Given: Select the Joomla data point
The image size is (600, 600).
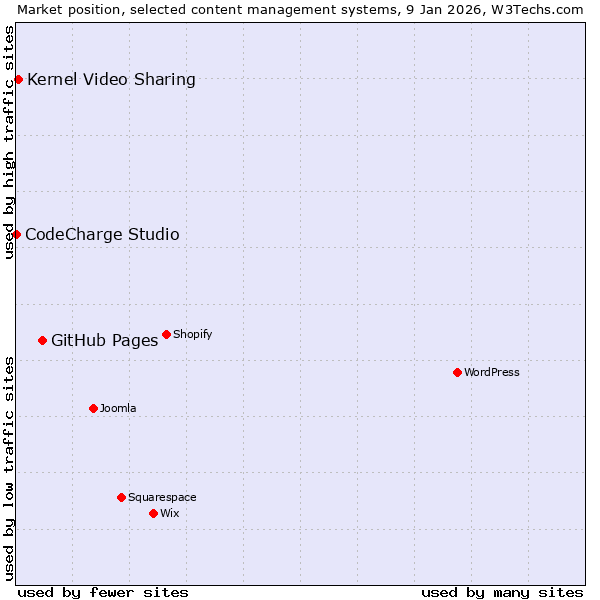Looking at the screenshot, I should tap(93, 408).
